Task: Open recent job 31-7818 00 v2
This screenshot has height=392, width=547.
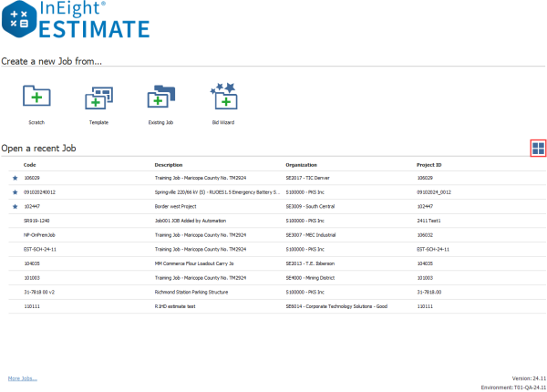Action: coord(39,293)
